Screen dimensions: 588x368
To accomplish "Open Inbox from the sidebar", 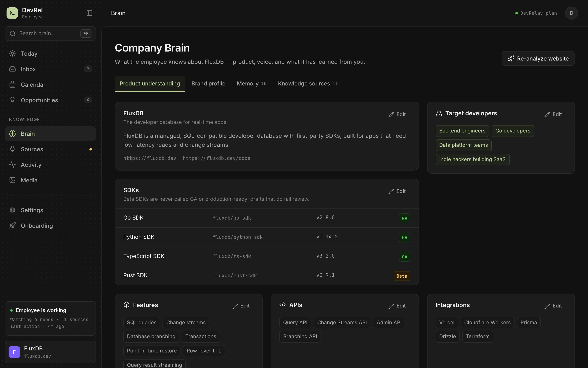I will click(50, 69).
